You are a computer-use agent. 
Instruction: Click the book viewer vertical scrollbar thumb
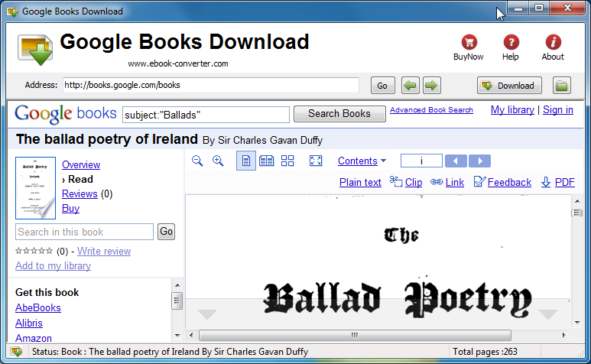577,213
